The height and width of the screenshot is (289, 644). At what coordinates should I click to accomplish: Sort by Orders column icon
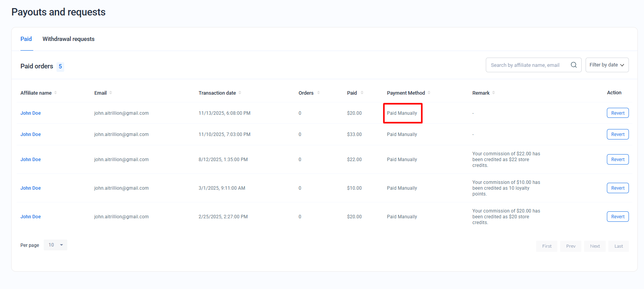[x=318, y=93]
